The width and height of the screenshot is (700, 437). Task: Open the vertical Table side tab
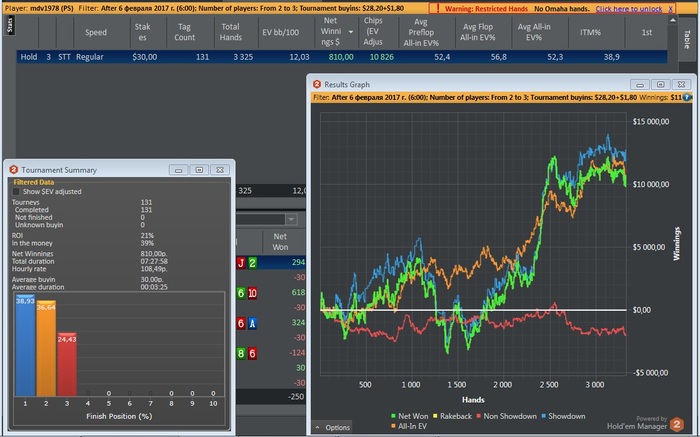687,39
